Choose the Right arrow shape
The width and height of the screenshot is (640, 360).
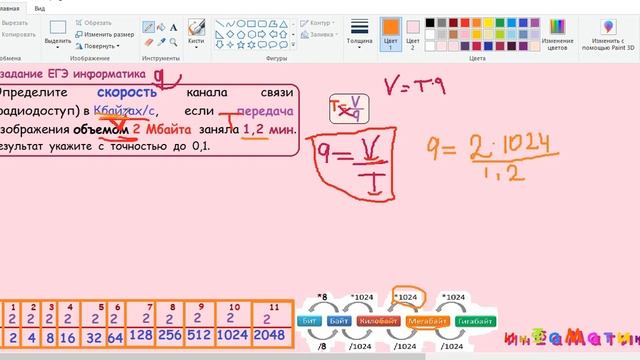point(262,35)
